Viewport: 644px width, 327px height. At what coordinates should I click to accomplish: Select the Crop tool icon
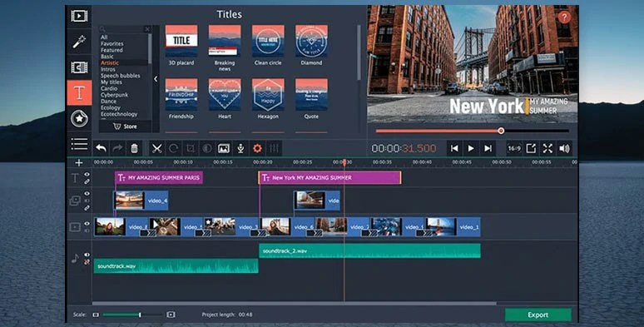tap(191, 148)
